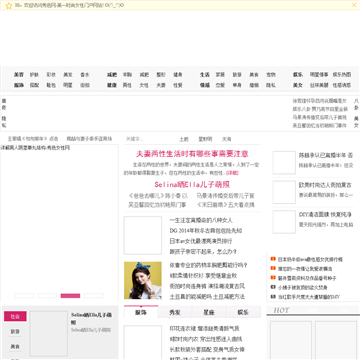
Task: Open 明星情事 navigation link
Action: click(x=319, y=75)
